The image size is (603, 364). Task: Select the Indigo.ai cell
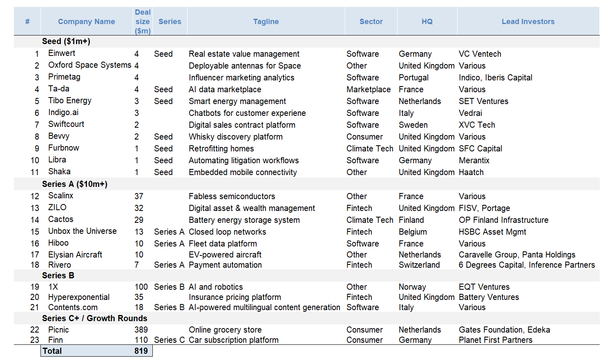coord(63,112)
